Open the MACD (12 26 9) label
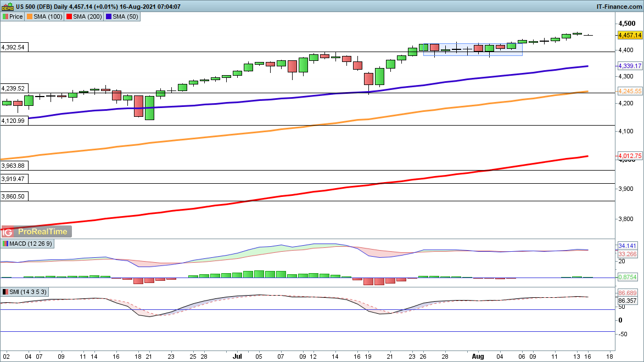This screenshot has width=644, height=362. pyautogui.click(x=28, y=244)
